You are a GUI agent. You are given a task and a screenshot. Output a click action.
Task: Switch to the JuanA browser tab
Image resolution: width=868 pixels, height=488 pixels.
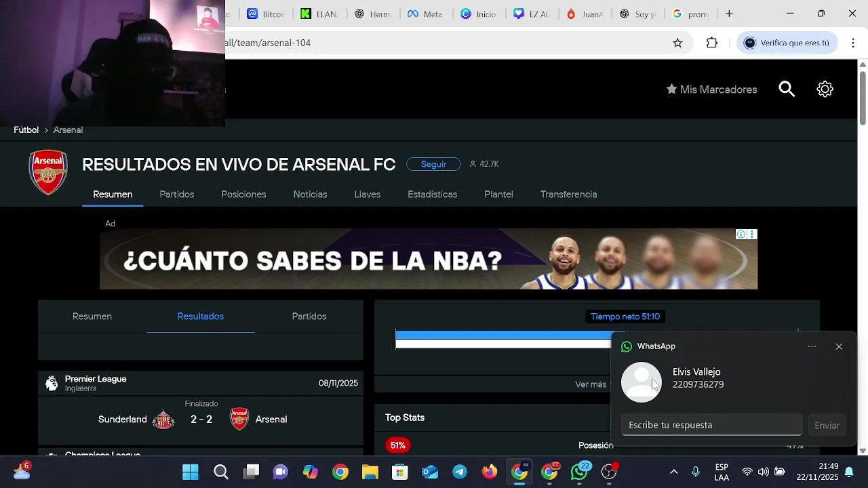coord(585,14)
